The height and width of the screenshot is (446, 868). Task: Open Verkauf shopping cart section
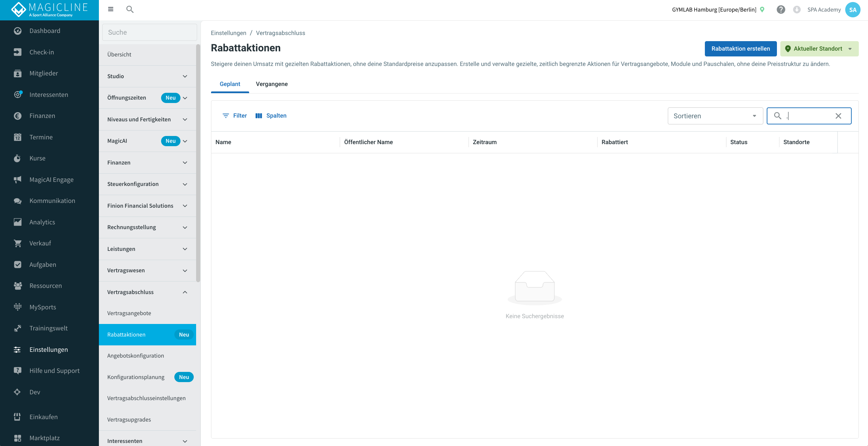(49, 243)
